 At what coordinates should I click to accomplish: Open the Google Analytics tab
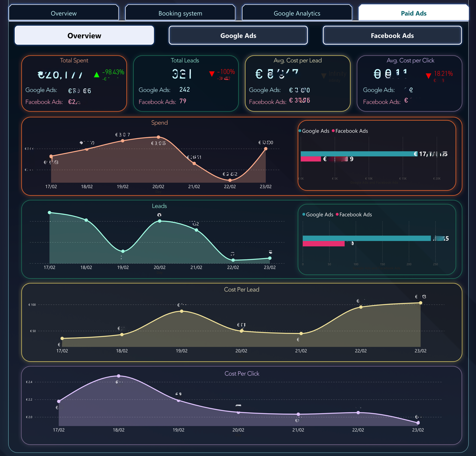(x=297, y=13)
